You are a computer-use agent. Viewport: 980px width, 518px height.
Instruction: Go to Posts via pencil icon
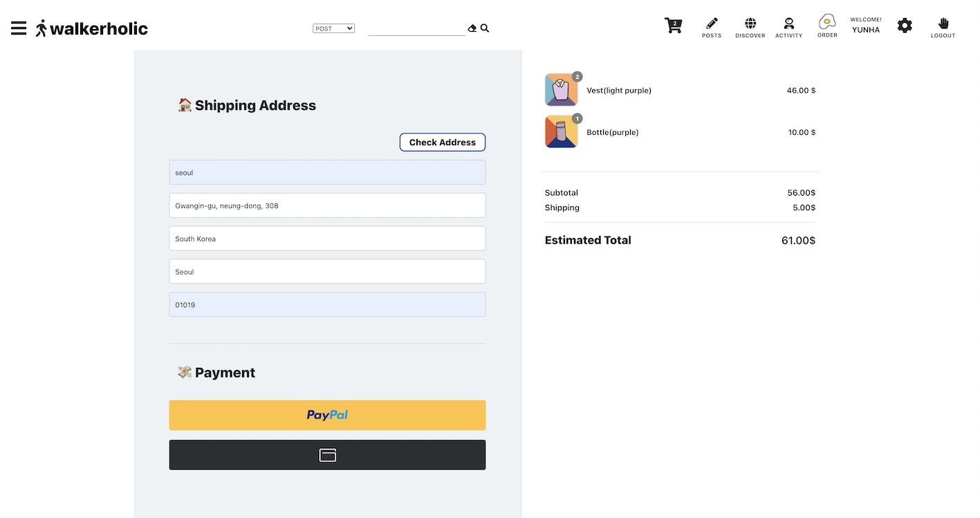point(712,28)
